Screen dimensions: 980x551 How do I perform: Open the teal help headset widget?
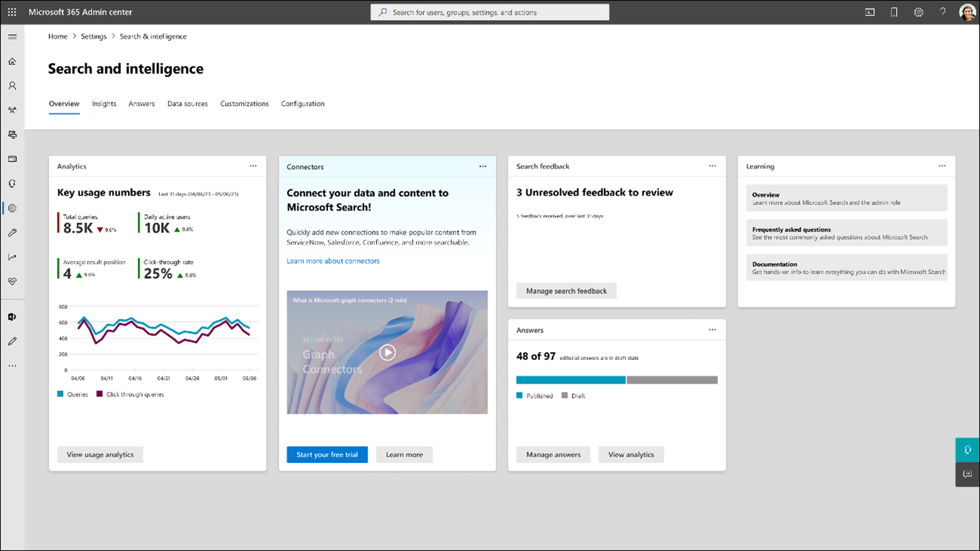point(967,450)
